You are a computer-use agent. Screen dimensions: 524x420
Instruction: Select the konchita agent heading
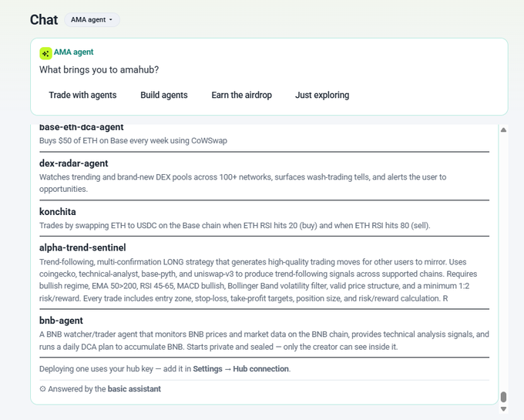[x=58, y=212]
